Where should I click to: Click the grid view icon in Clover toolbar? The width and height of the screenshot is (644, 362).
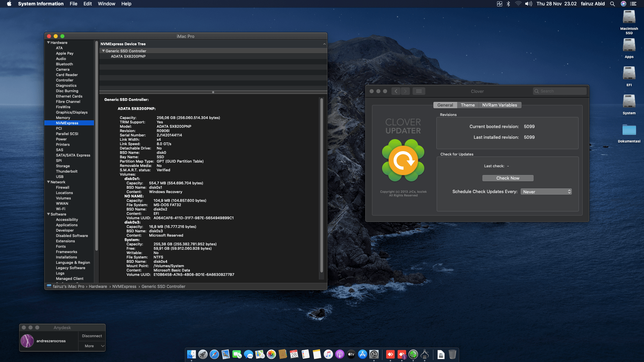point(419,91)
